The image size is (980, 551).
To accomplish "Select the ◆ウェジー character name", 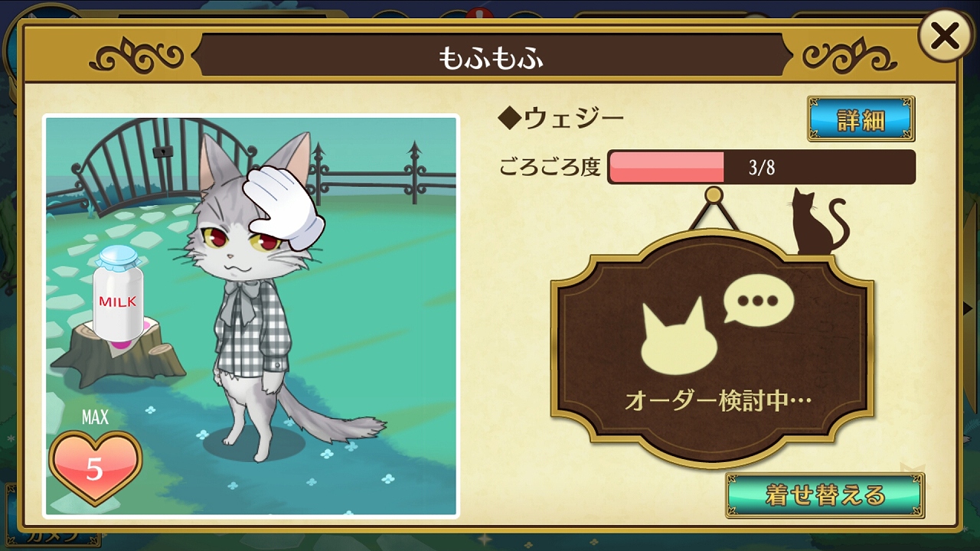I will pyautogui.click(x=560, y=118).
